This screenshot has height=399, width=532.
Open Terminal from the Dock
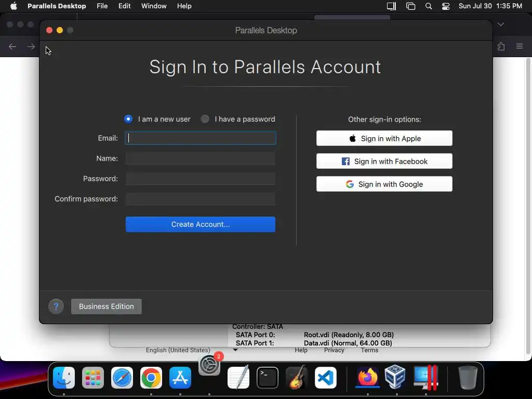pyautogui.click(x=268, y=378)
